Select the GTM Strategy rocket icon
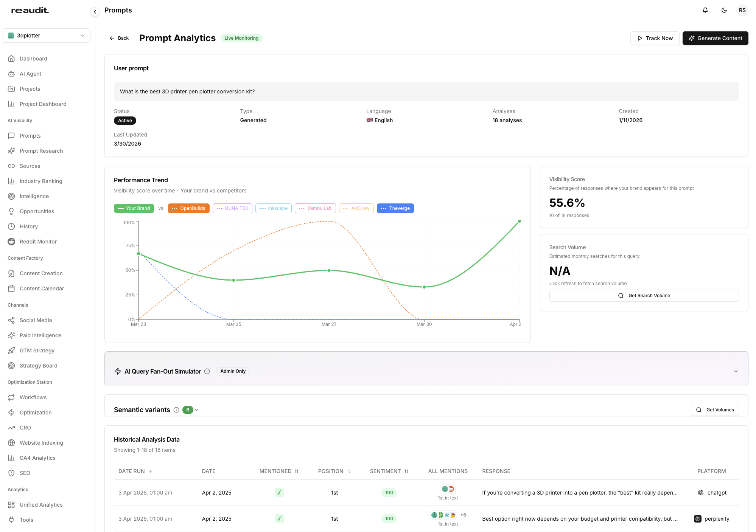This screenshot has width=756, height=532. click(12, 350)
